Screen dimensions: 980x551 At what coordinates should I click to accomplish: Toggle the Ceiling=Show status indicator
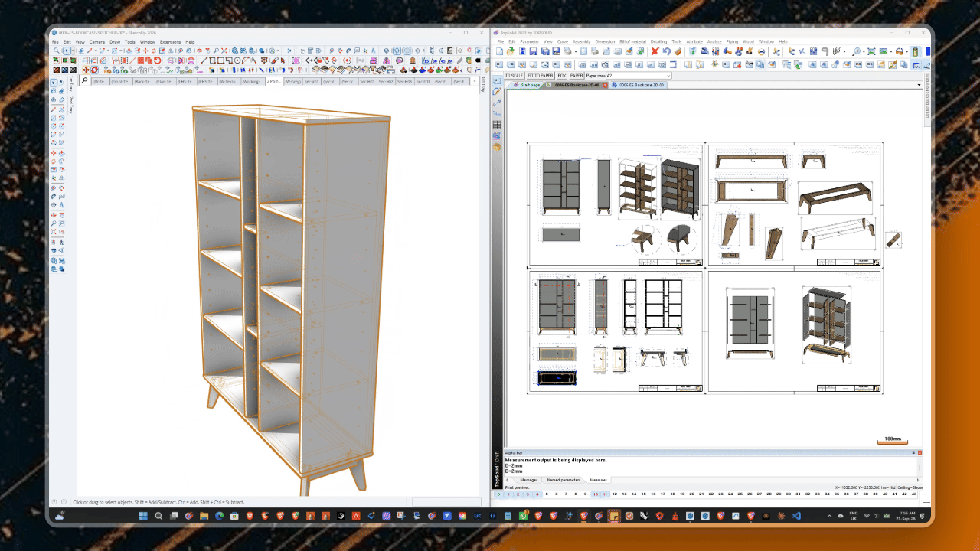910,487
